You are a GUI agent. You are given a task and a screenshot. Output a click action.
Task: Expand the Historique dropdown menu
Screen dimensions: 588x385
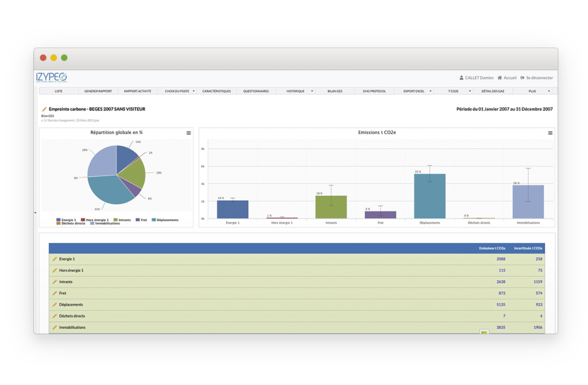point(312,91)
